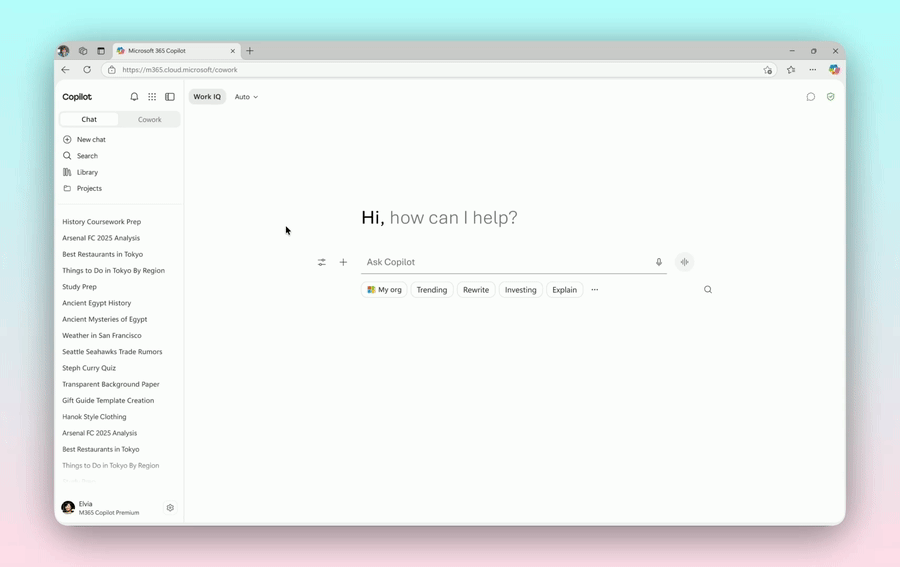
Task: Start voice mode with the waveform icon
Action: [684, 262]
